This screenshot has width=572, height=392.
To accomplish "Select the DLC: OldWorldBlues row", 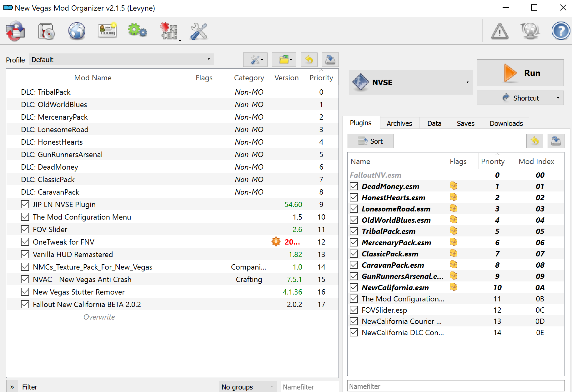I will point(172,104).
